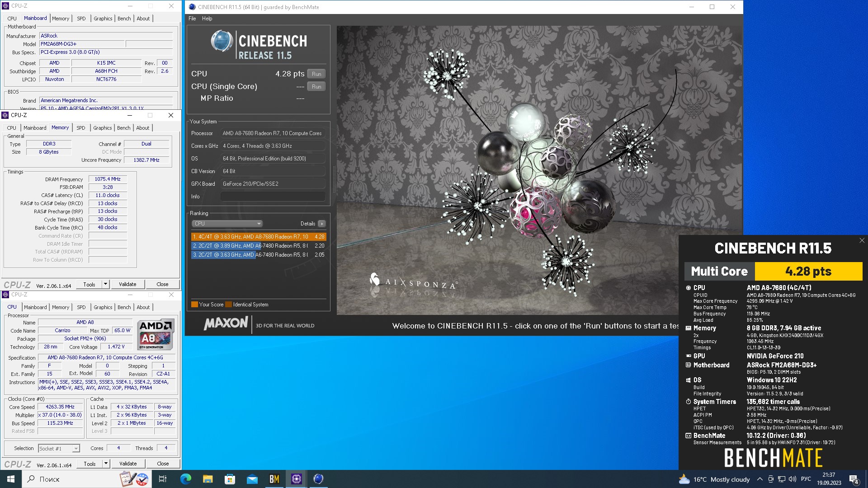Screen dimensions: 868x488
Task: Open Task View on the taskbar
Action: (x=163, y=479)
